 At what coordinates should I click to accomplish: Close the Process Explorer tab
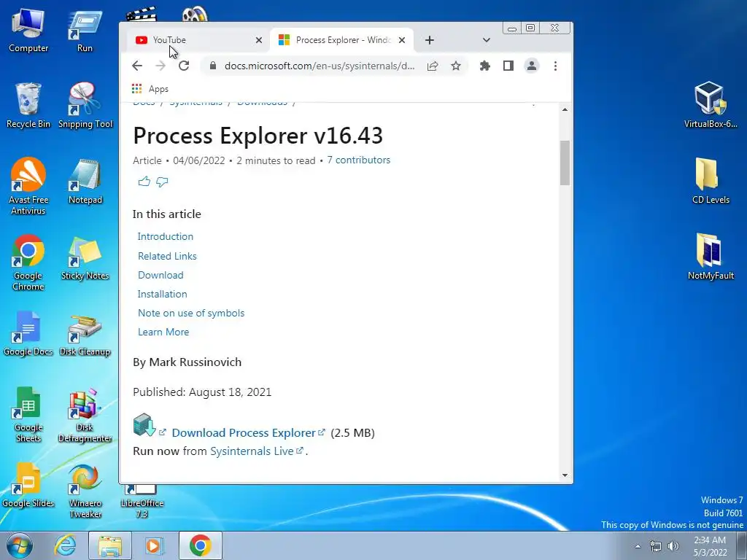point(402,40)
